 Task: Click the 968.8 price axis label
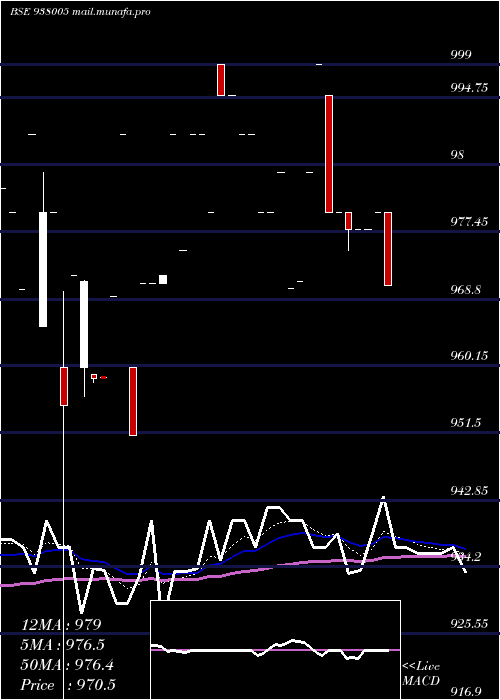tap(466, 290)
